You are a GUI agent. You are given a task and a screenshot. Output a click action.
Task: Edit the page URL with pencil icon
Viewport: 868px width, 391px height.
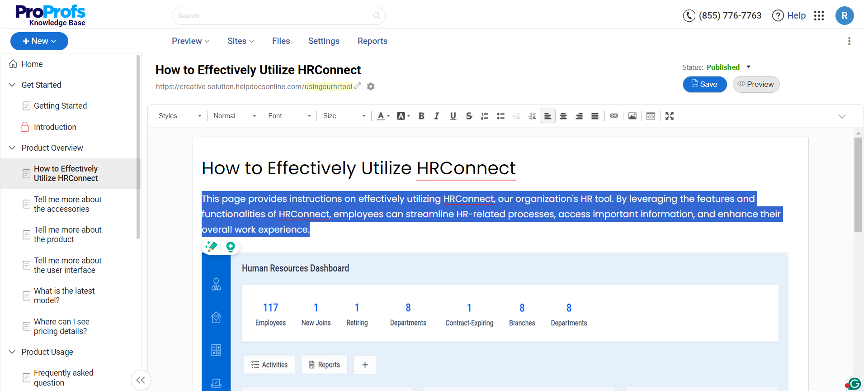pyautogui.click(x=358, y=86)
